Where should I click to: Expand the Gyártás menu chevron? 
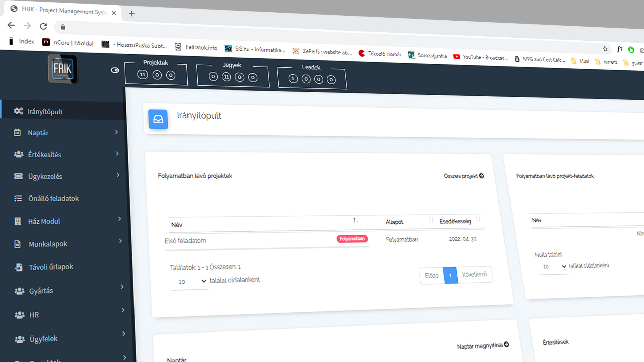[x=122, y=287]
